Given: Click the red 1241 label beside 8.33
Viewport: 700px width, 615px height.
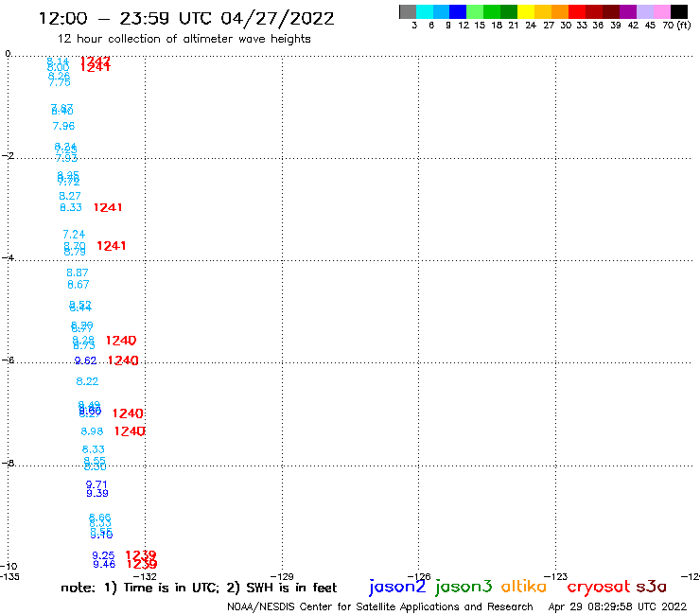Looking at the screenshot, I should click(108, 207).
